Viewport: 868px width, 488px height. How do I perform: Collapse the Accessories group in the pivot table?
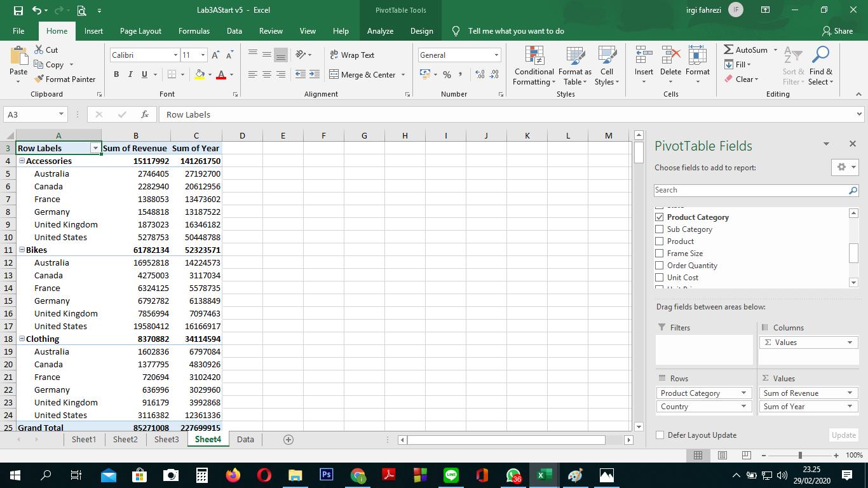[x=22, y=161]
